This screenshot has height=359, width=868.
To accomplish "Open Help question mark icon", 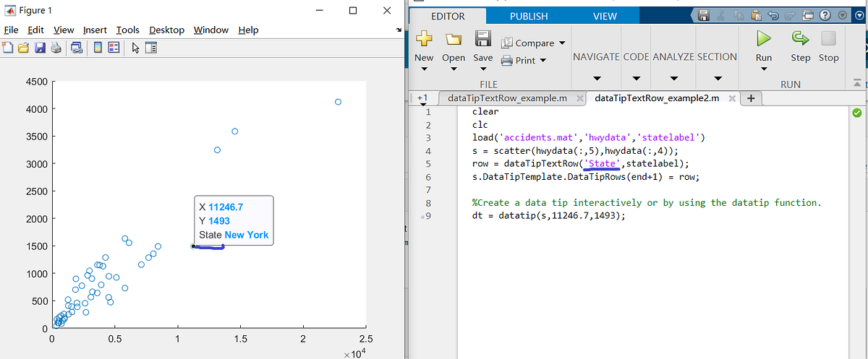I will (x=827, y=16).
